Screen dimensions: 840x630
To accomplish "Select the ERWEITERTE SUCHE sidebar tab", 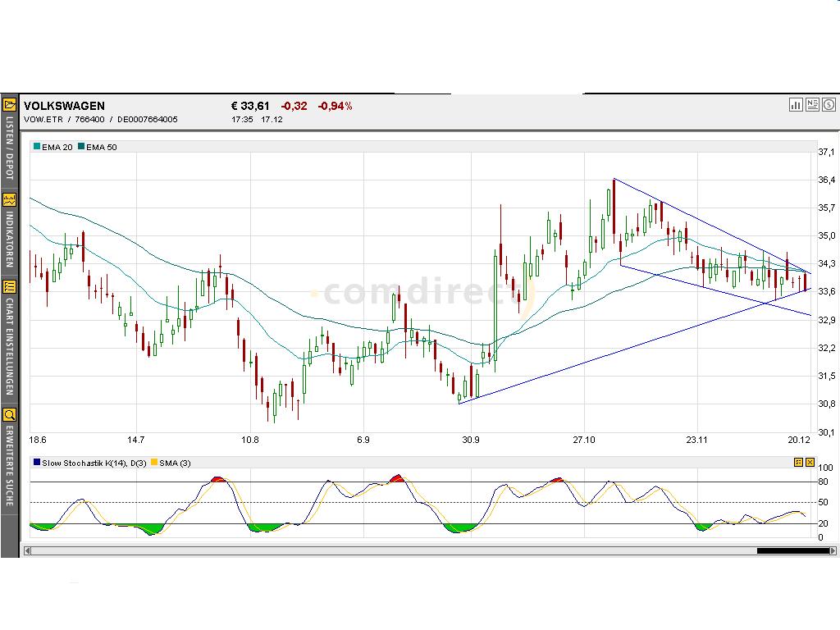I will point(10,466).
